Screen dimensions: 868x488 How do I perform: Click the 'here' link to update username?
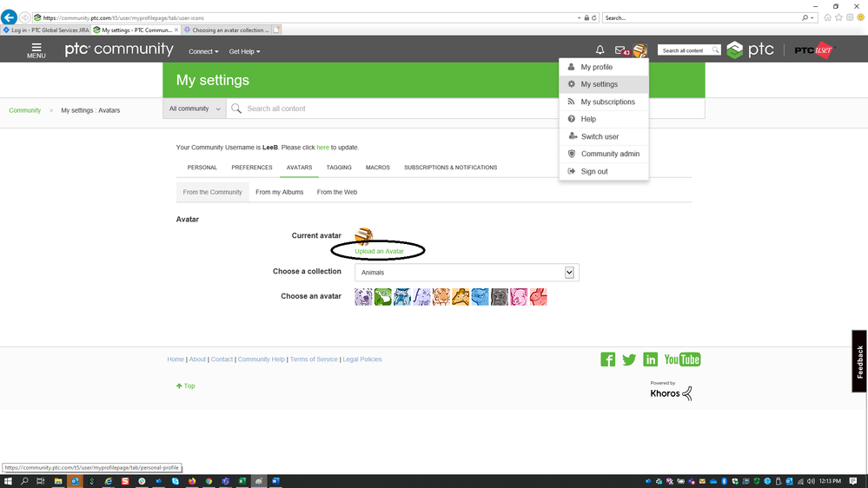(322, 148)
